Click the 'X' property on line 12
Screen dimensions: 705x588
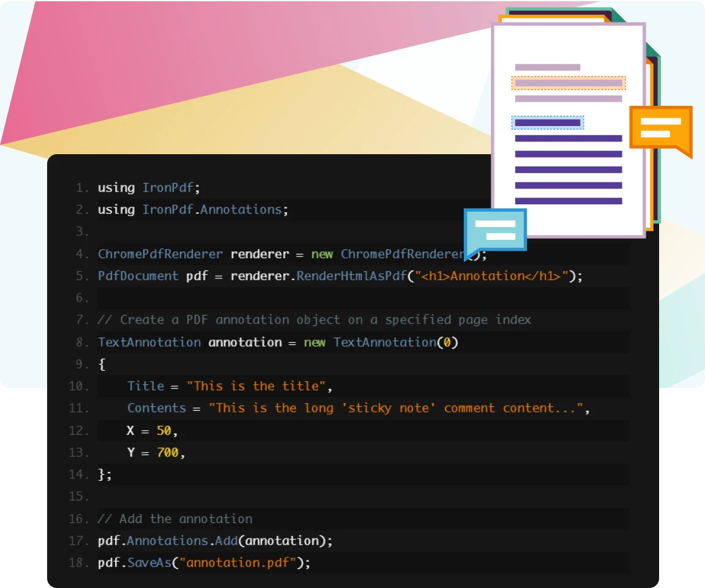coord(130,431)
